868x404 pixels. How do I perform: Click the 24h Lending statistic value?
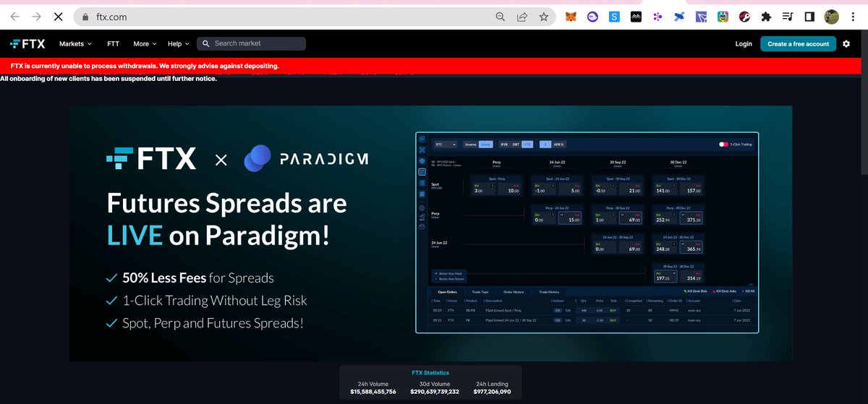point(492,391)
